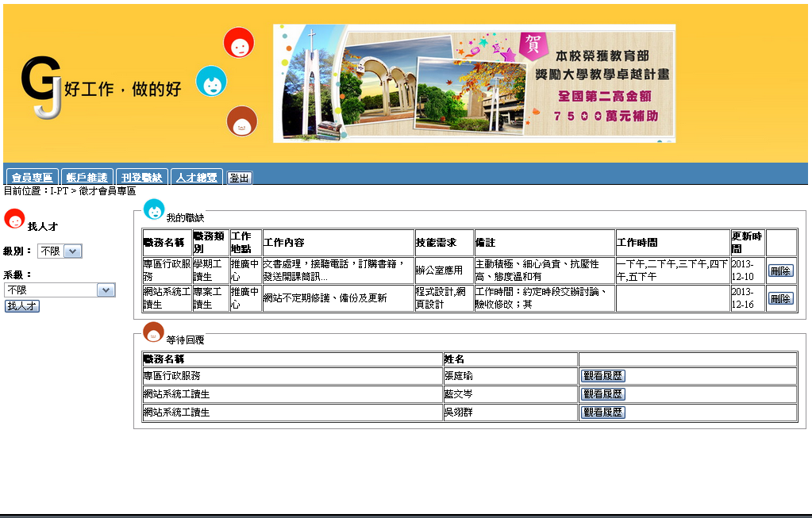The height and width of the screenshot is (518, 812).
Task: Click the blue smiley face in header
Action: tap(211, 82)
